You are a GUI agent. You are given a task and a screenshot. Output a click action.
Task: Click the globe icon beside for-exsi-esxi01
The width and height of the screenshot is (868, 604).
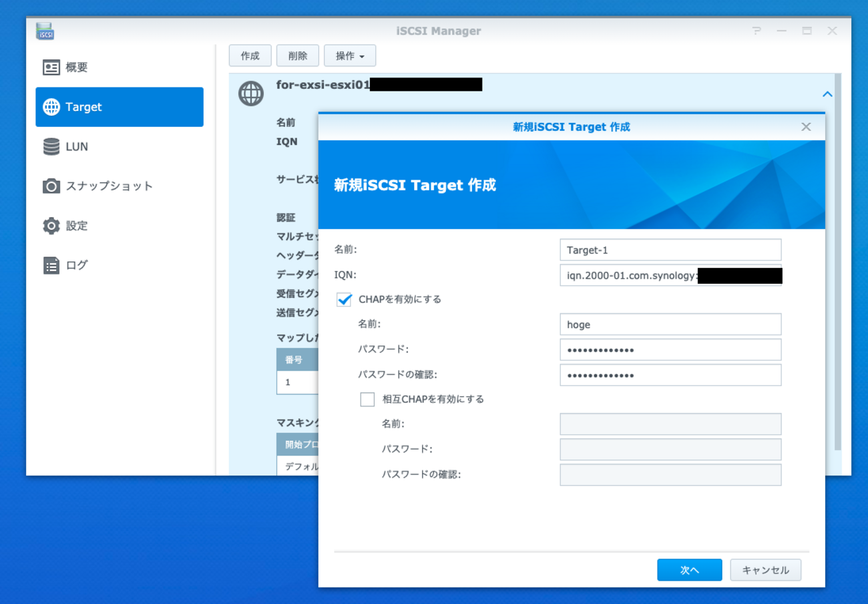251,94
